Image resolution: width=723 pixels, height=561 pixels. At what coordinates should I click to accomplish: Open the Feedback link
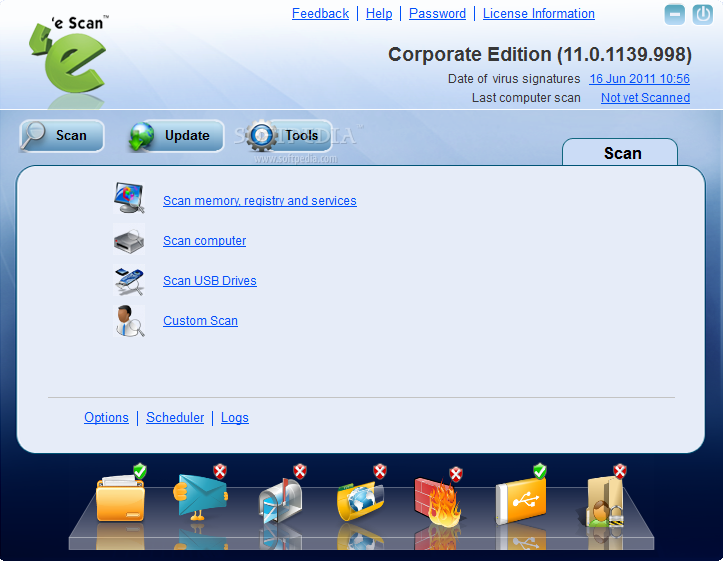[x=320, y=14]
